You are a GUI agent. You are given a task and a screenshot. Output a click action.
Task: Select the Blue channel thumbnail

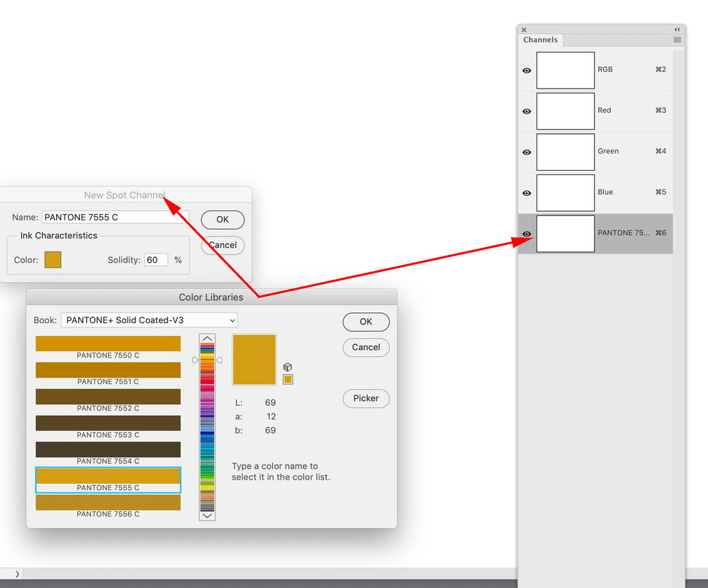click(566, 193)
